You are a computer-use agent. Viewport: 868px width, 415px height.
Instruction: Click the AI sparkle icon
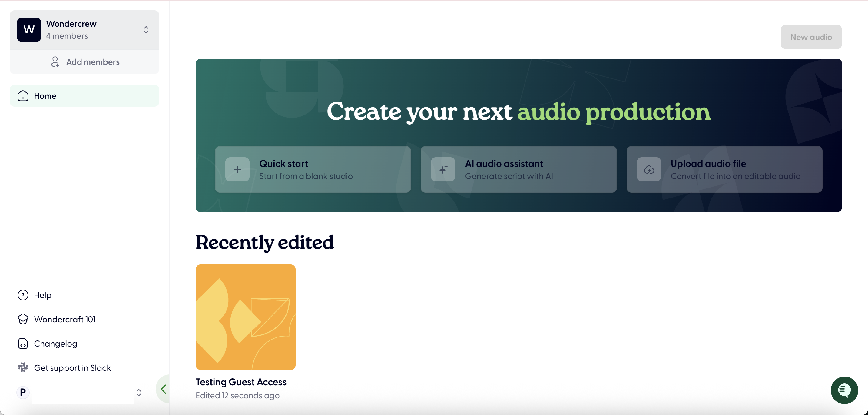(x=443, y=169)
